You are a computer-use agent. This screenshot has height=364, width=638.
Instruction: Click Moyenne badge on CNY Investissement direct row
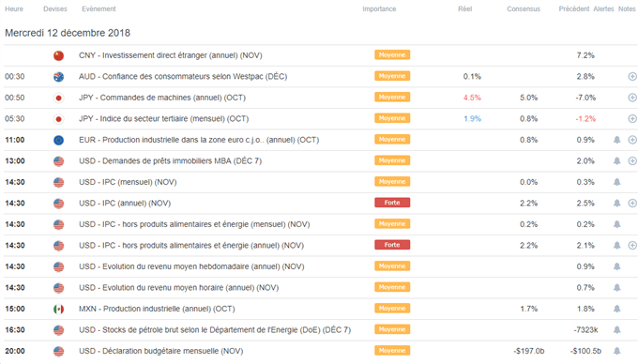[392, 55]
